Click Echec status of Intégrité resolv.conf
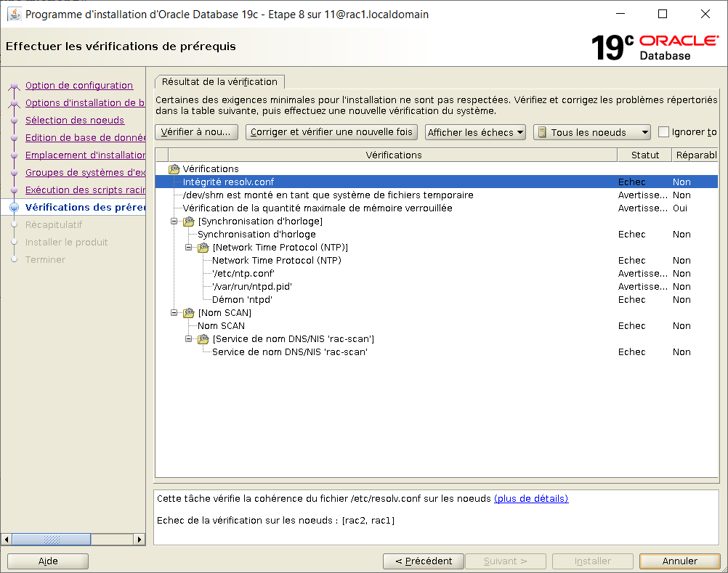Screen dimensions: 728x573 631,182
